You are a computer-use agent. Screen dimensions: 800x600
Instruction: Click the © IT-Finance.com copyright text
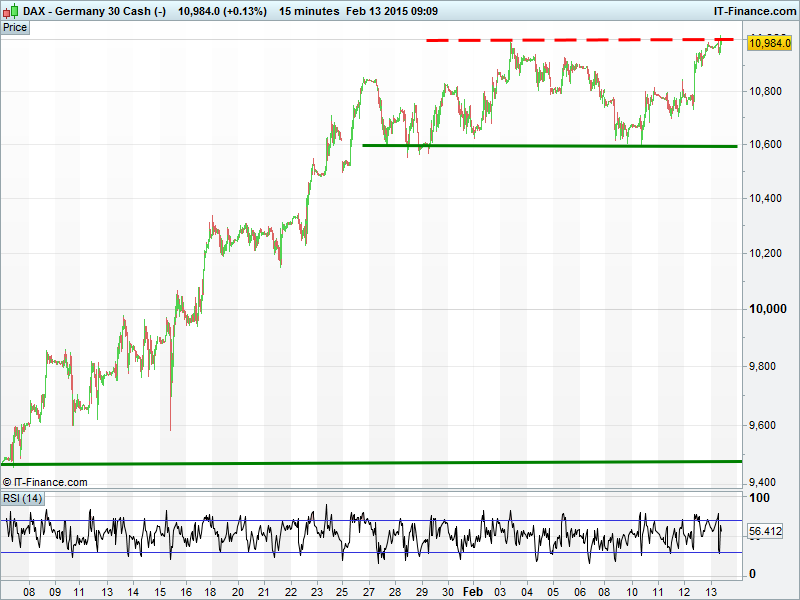click(x=45, y=482)
